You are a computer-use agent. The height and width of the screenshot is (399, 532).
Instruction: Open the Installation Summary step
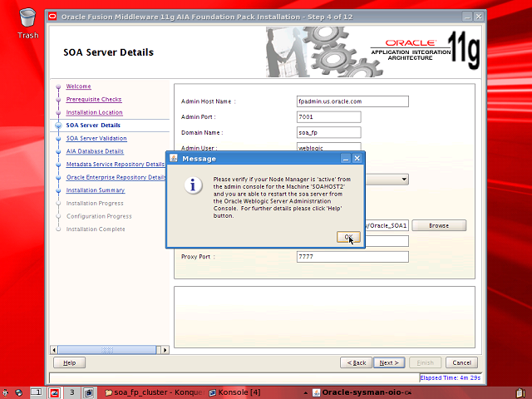tap(96, 190)
